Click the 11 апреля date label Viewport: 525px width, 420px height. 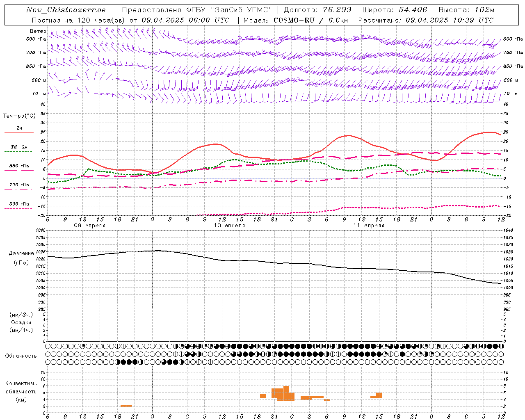(x=369, y=226)
